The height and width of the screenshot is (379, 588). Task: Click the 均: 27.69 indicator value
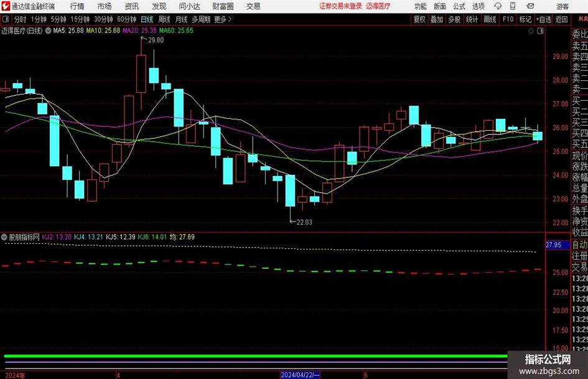click(x=182, y=237)
